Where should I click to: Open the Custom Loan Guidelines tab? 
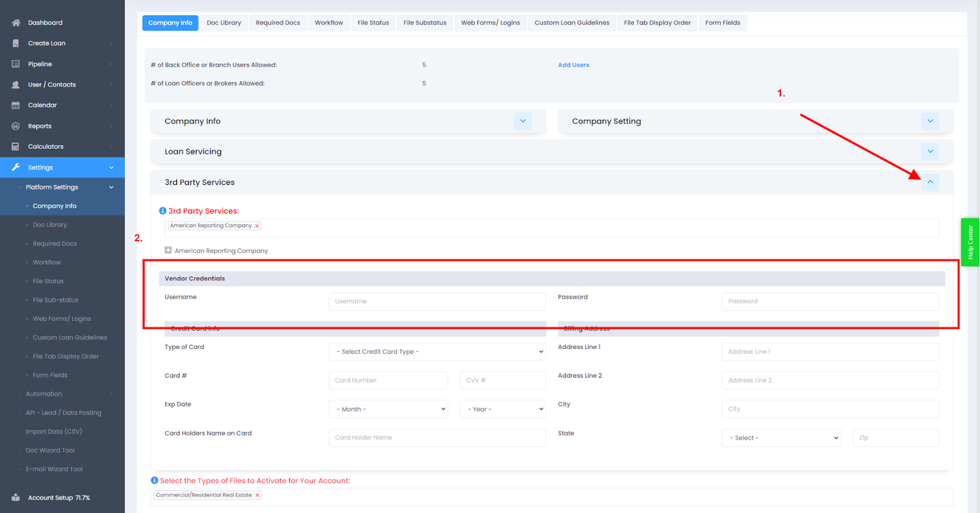coord(572,23)
